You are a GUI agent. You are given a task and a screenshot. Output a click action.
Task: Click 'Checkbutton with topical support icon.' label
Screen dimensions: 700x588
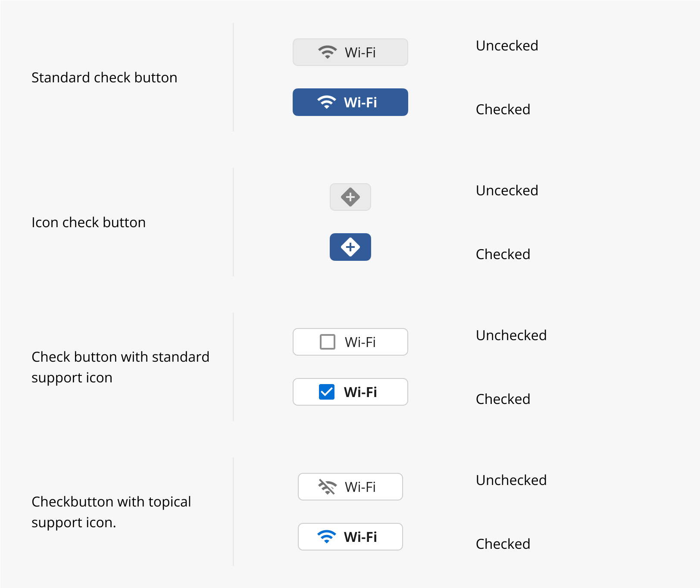click(111, 512)
